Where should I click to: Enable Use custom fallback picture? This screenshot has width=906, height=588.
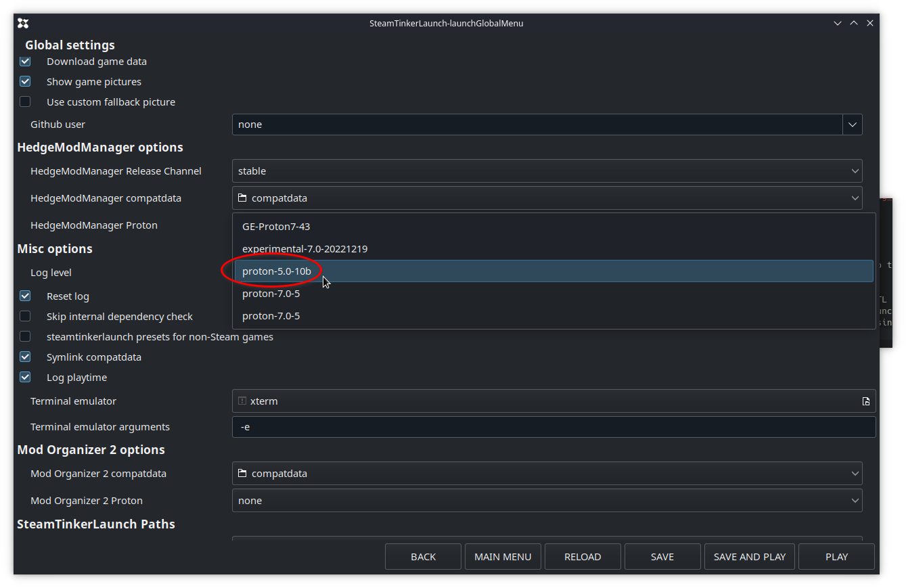coord(25,102)
